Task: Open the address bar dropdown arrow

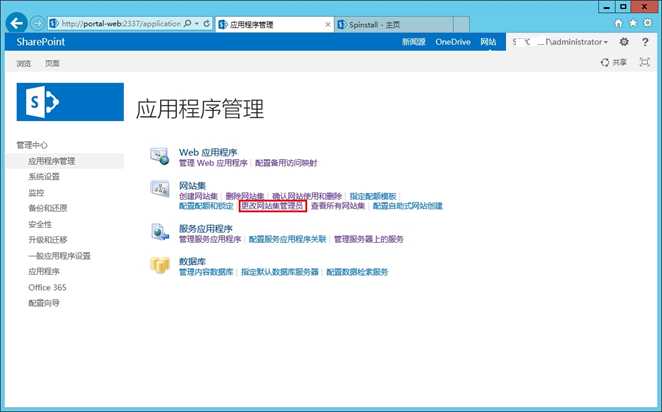Action: tap(197, 24)
